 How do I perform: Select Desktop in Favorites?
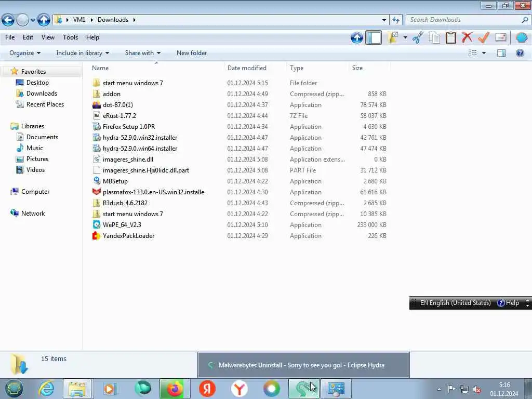coord(37,83)
